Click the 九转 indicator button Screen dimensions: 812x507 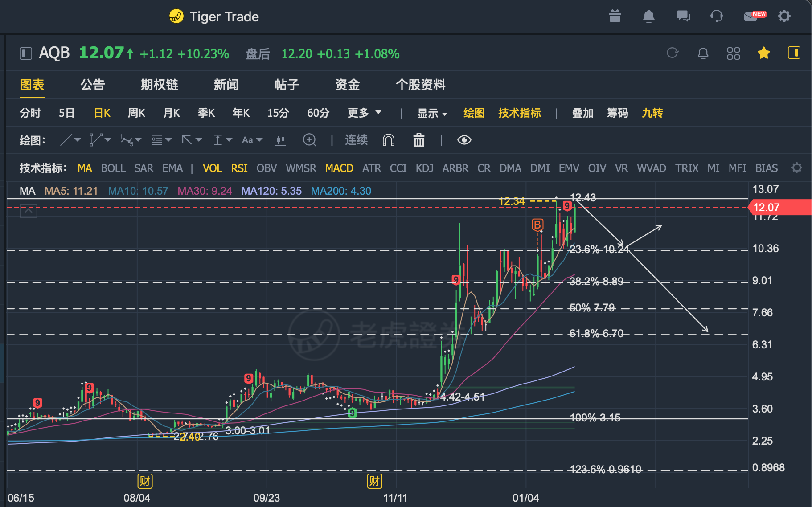[x=652, y=113]
